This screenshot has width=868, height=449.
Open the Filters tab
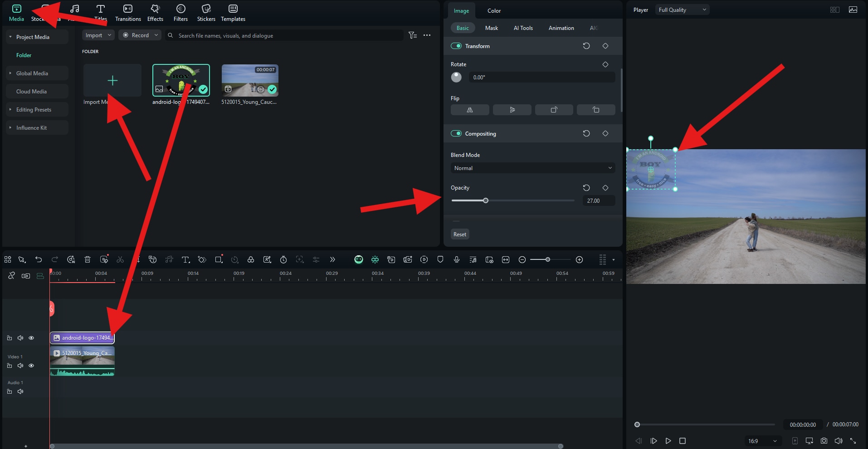180,13
